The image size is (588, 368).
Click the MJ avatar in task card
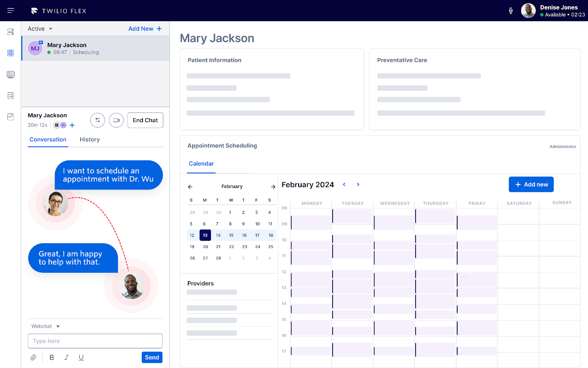35,48
